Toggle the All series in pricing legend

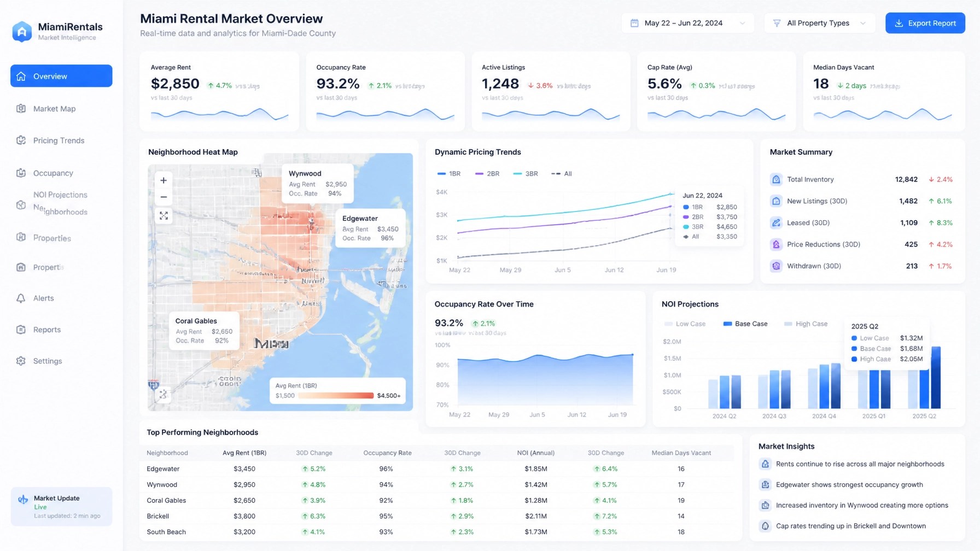(x=562, y=174)
